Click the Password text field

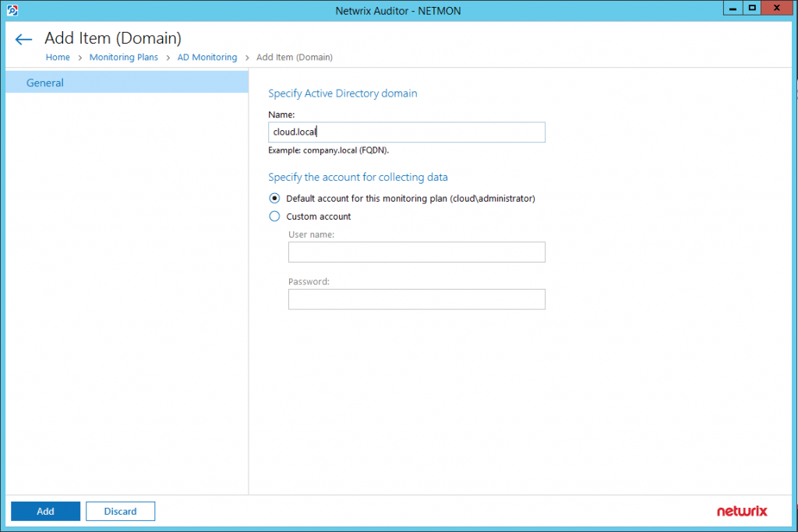coord(416,299)
